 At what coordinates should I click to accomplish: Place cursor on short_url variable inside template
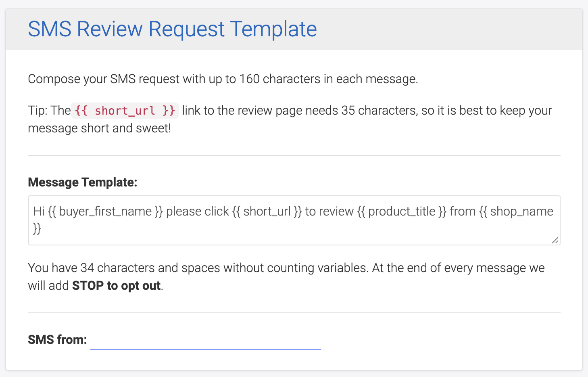pos(267,212)
